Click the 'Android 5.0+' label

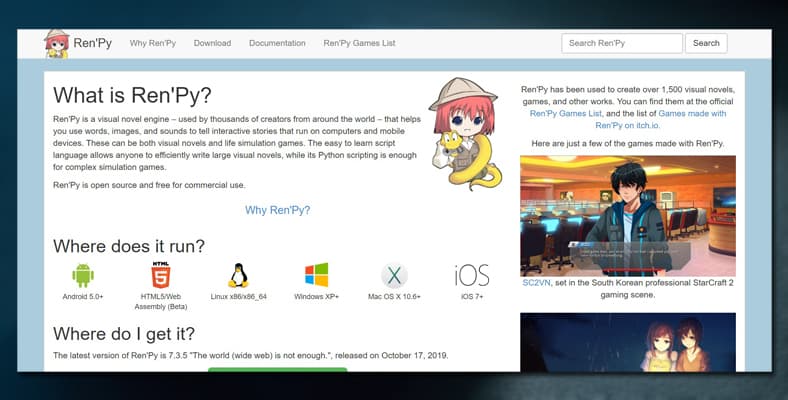click(83, 297)
